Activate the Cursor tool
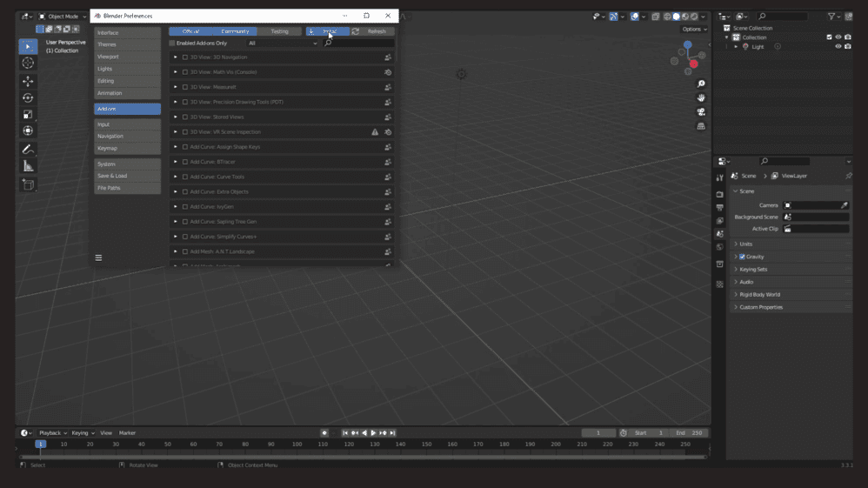Viewport: 868px width, 488px height. (x=28, y=64)
